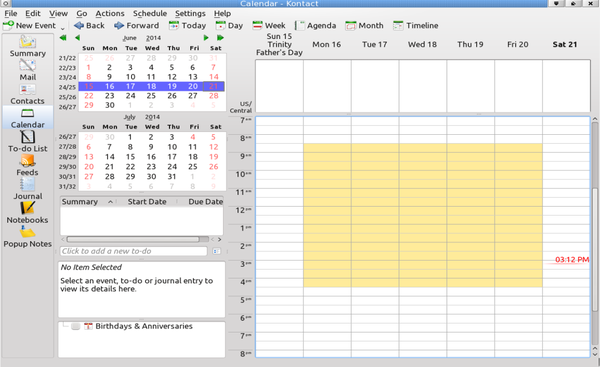Go to next year in date navigator
This screenshot has height=367, width=600.
click(220, 38)
